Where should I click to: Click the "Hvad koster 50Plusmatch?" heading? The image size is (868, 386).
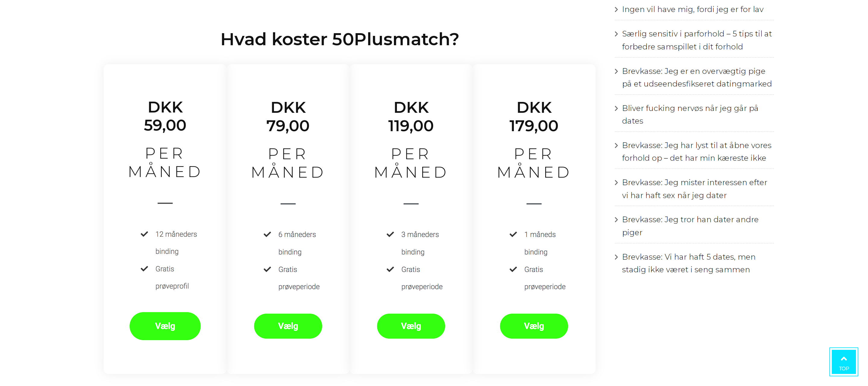340,39
